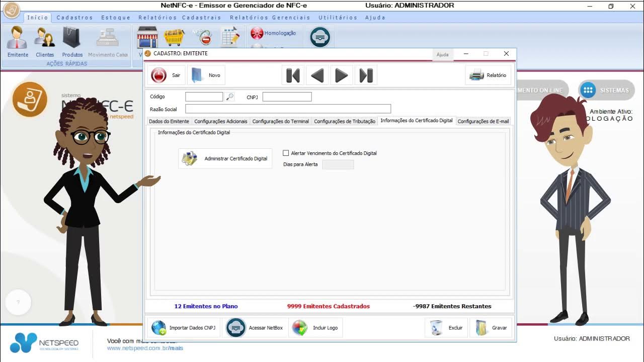644x362 pixels.
Task: Click the Excluir trash button
Action: coord(446,328)
